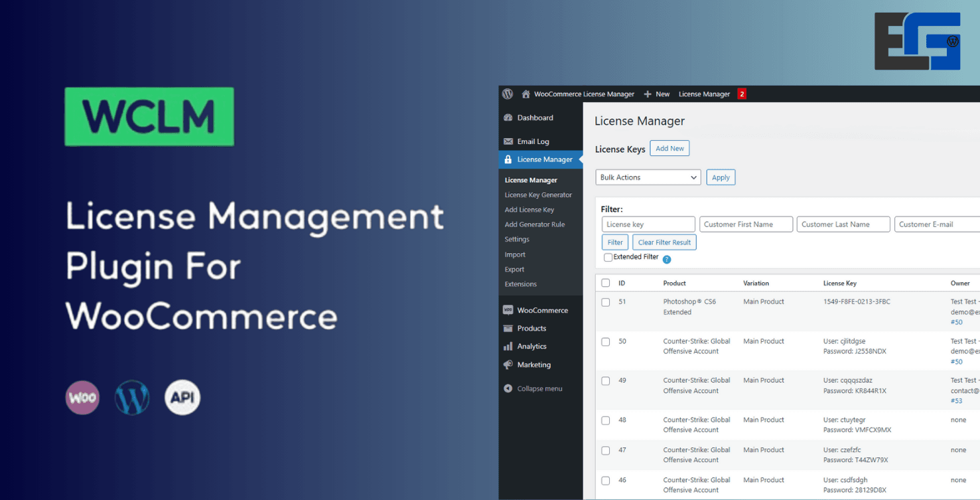Go to Add Generator Rule submenu
The height and width of the screenshot is (500, 980).
pos(535,224)
